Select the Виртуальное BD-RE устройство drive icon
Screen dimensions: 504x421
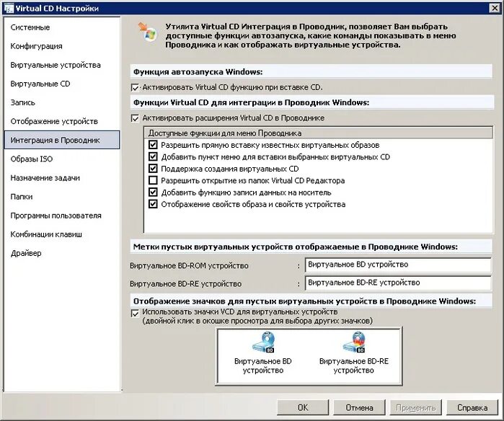click(353, 342)
